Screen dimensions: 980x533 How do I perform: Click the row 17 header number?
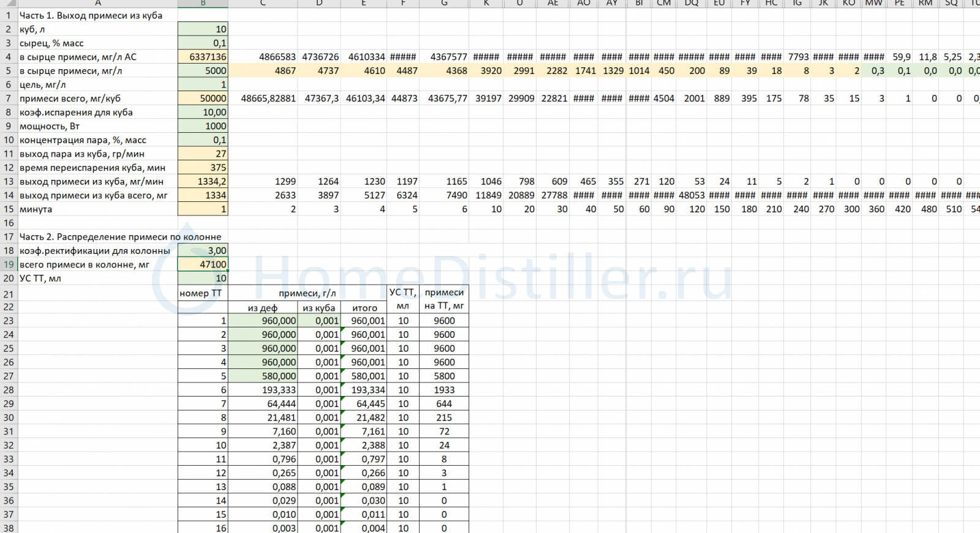coord(9,237)
